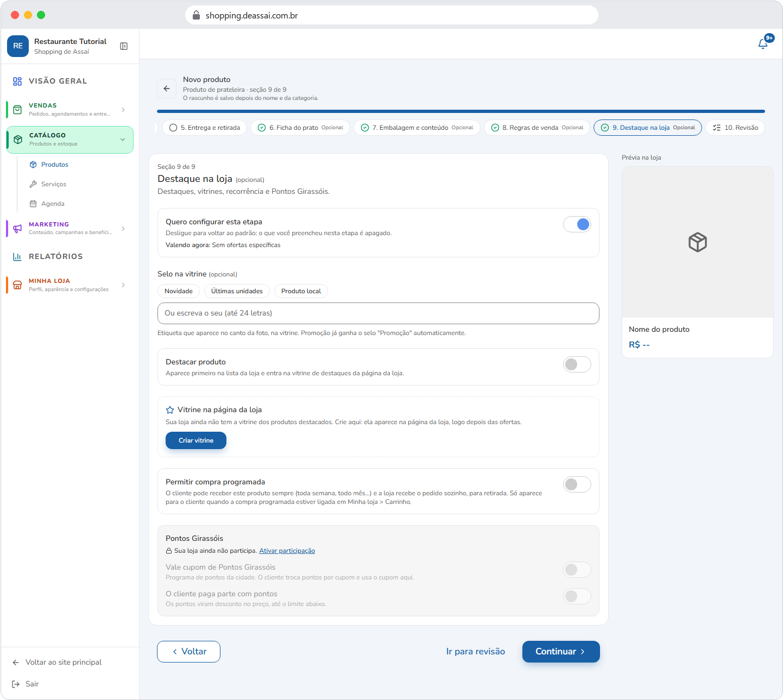The height and width of the screenshot is (700, 783).
Task: Click the Sair logout icon
Action: click(16, 684)
